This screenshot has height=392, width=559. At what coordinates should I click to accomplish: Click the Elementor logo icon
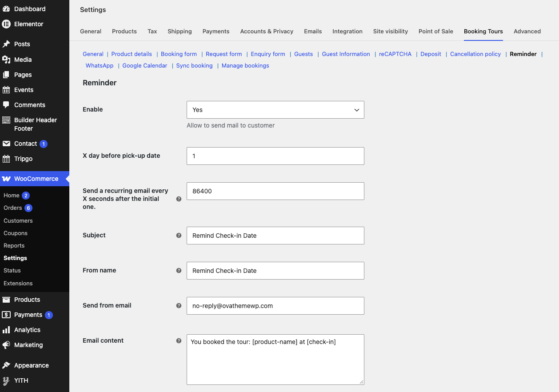6,24
